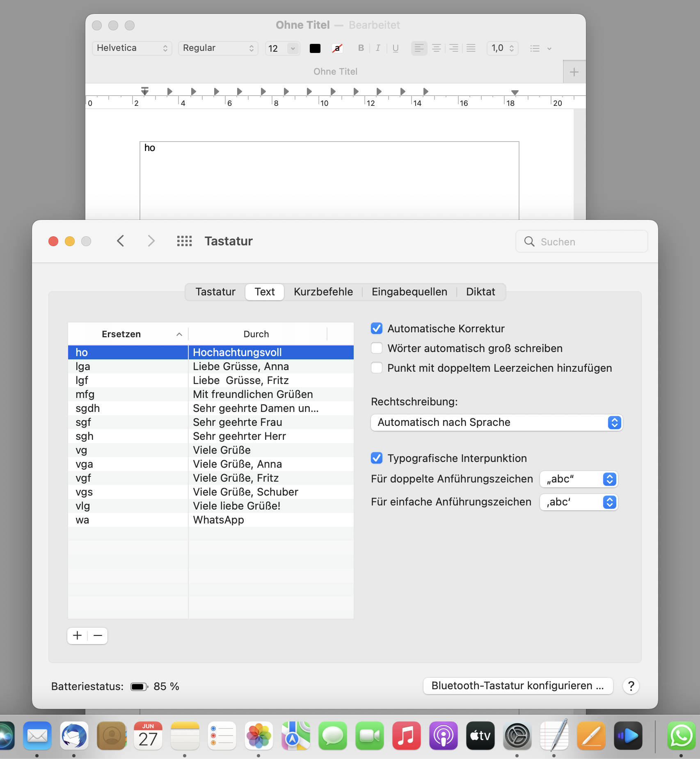Launch FaceTime from the Dock
Image resolution: width=700 pixels, height=759 pixels.
370,736
